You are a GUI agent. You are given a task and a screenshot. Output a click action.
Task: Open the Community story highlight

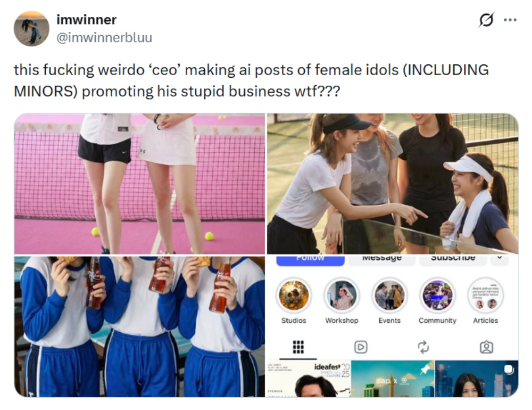[437, 295]
